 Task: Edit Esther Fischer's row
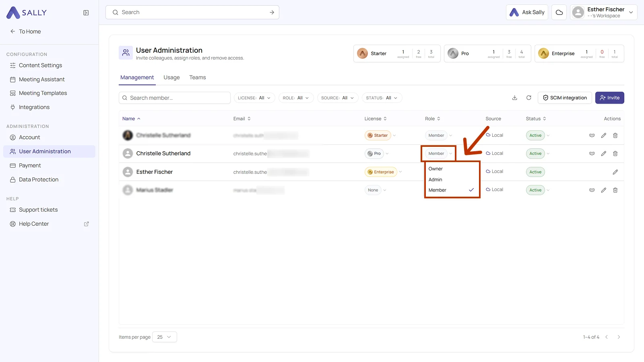(x=615, y=172)
